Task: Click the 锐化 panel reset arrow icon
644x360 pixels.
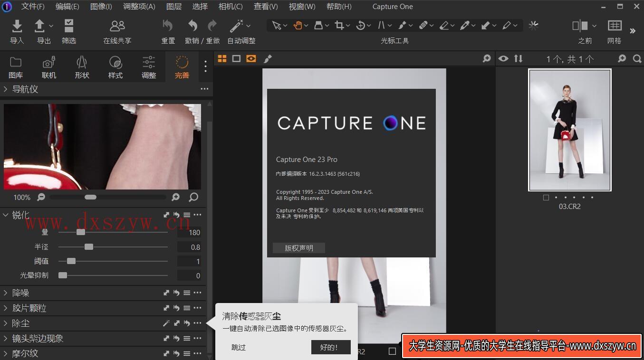Action: (x=177, y=215)
